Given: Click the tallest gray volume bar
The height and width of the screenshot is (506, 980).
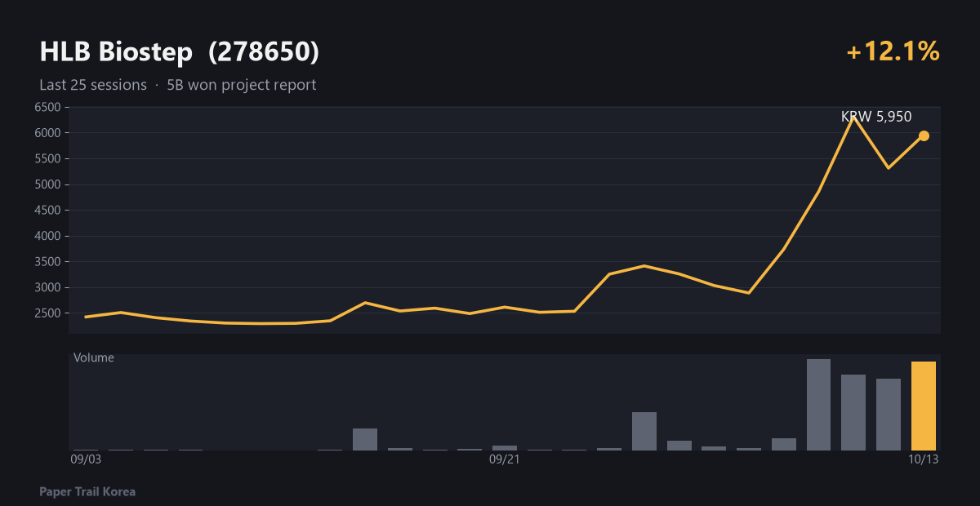Looking at the screenshot, I should pos(818,405).
